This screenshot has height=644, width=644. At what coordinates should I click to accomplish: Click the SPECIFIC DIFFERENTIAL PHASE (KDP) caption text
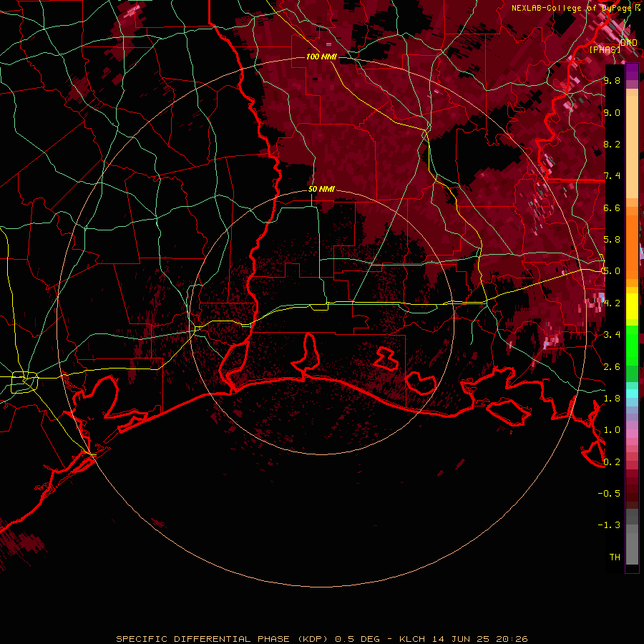click(223, 639)
